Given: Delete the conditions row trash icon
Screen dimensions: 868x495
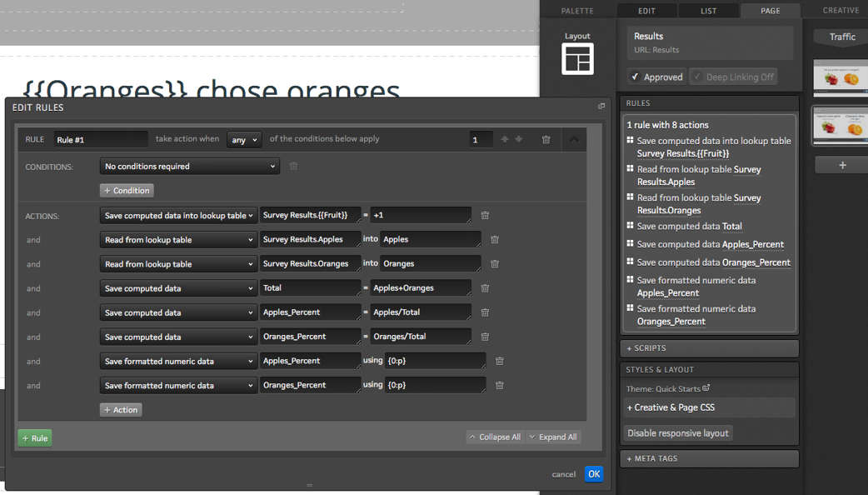Looking at the screenshot, I should tap(293, 166).
